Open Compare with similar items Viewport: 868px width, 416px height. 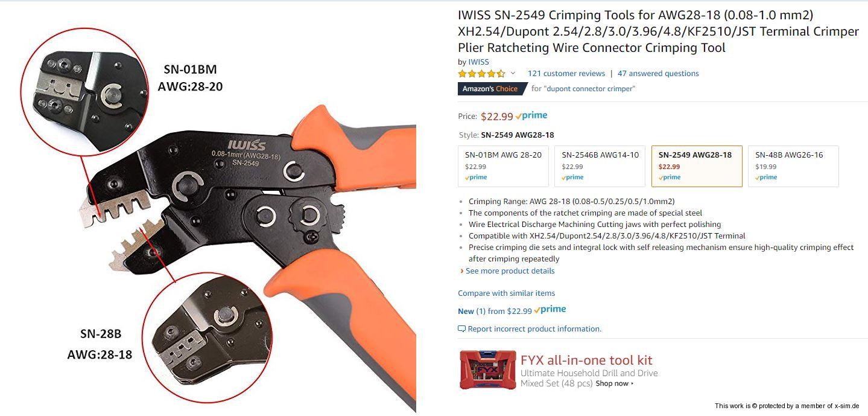(x=506, y=293)
